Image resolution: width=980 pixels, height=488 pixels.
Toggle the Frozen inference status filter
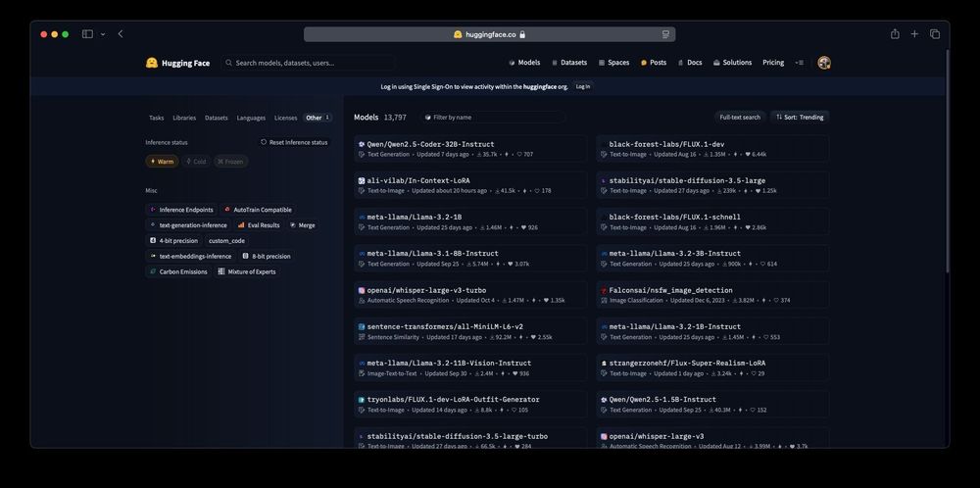230,162
